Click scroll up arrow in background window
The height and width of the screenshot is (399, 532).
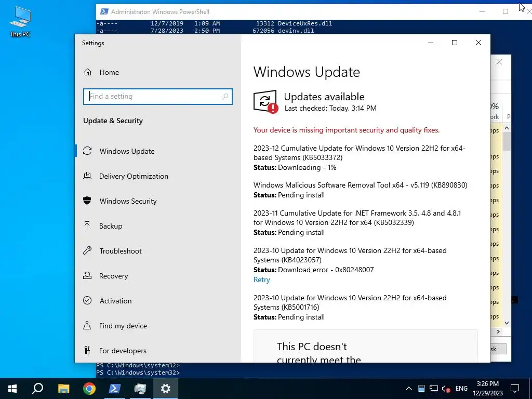pyautogui.click(x=507, y=128)
